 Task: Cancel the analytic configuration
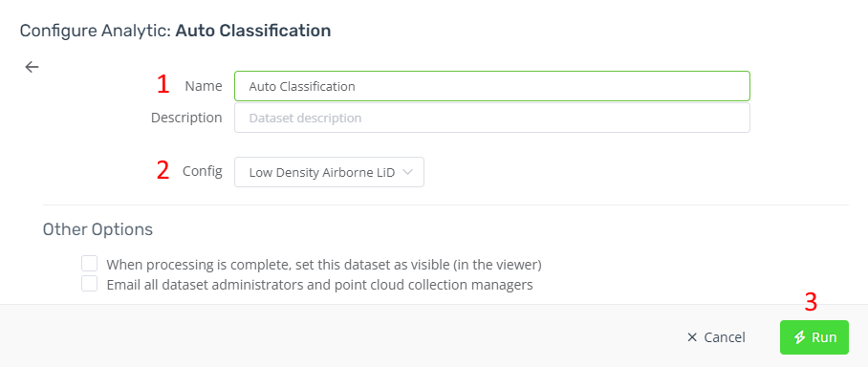(x=716, y=337)
